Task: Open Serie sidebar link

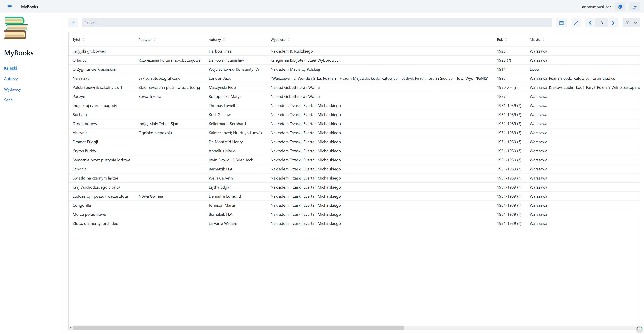Action: 8,100
